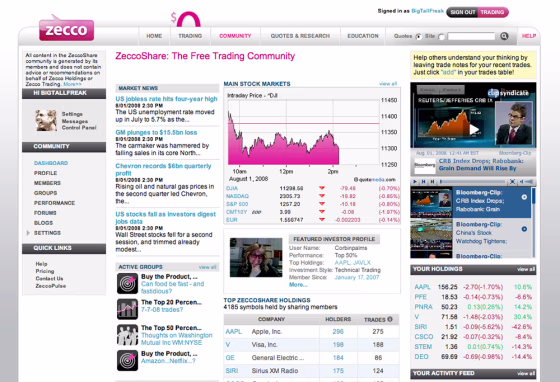Click the Chevron records $6bn quarterly profit headline

[163, 170]
